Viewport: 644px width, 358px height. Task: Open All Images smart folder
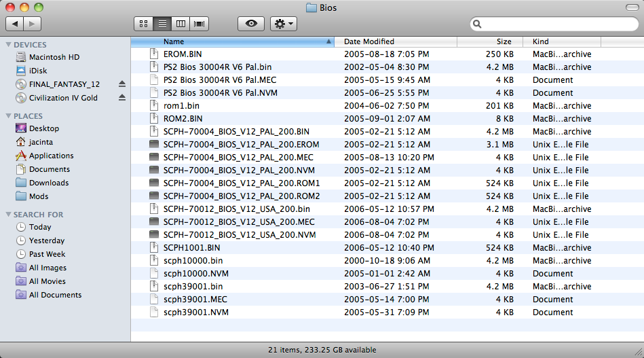48,268
